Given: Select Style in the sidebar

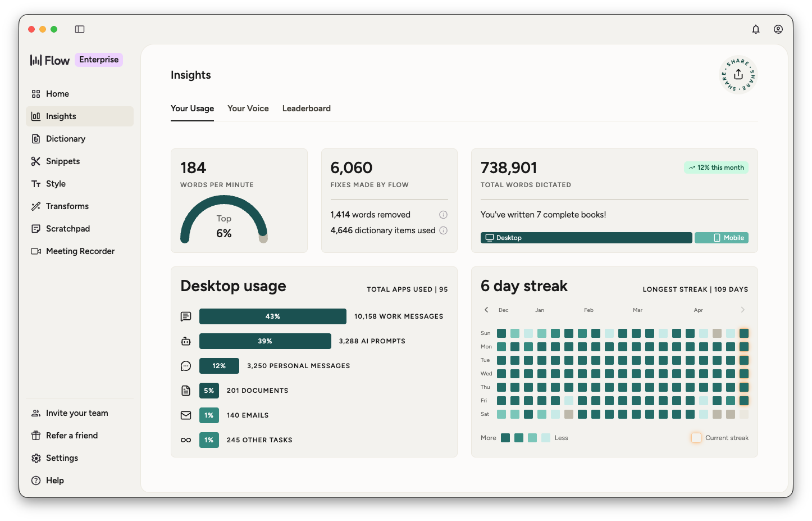Looking at the screenshot, I should pos(80,184).
